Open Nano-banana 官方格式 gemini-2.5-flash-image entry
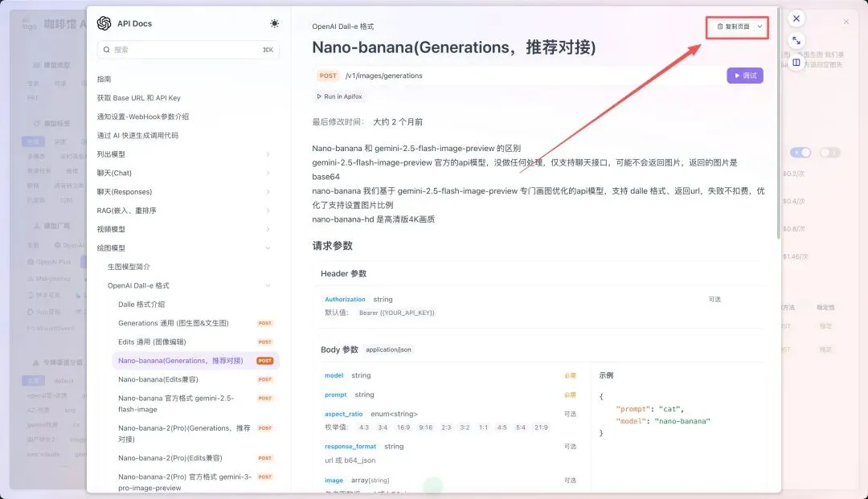This screenshot has height=499, width=868. [176, 404]
